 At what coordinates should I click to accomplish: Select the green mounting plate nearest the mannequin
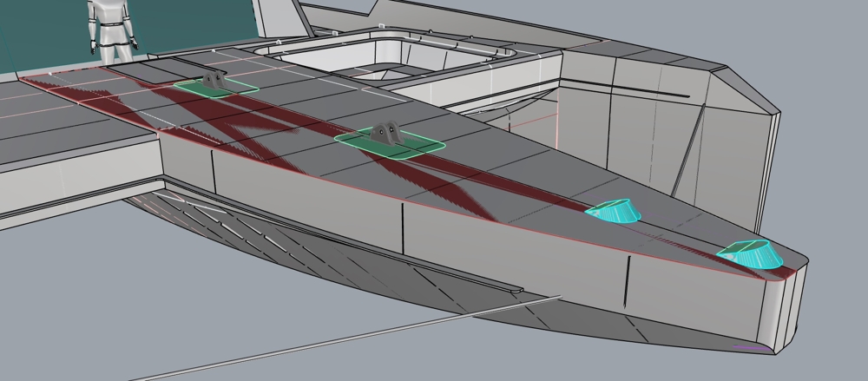click(234, 89)
